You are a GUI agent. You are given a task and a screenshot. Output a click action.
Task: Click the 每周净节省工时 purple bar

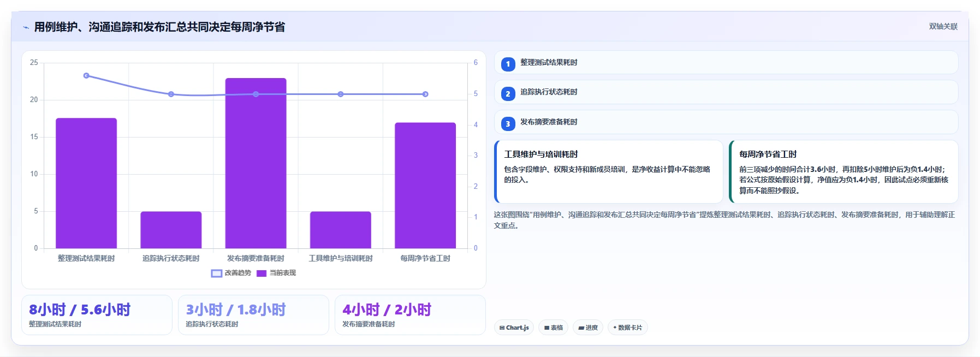pos(425,185)
